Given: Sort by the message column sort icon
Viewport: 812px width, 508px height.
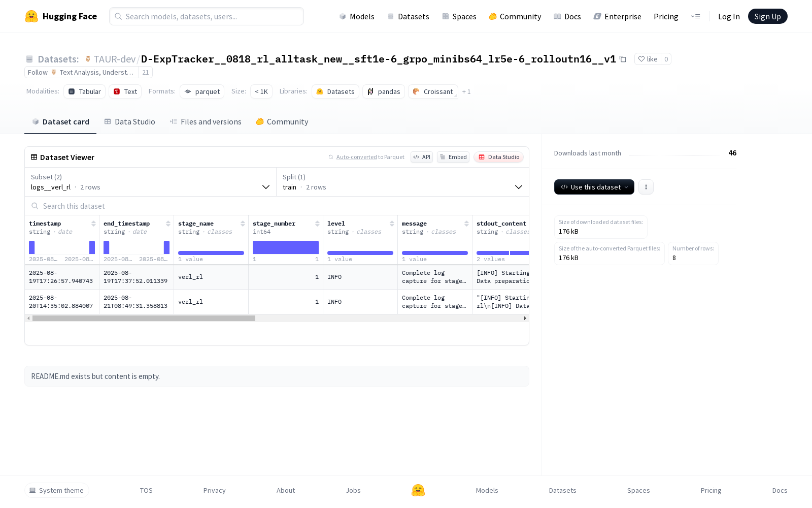Looking at the screenshot, I should tap(466, 224).
